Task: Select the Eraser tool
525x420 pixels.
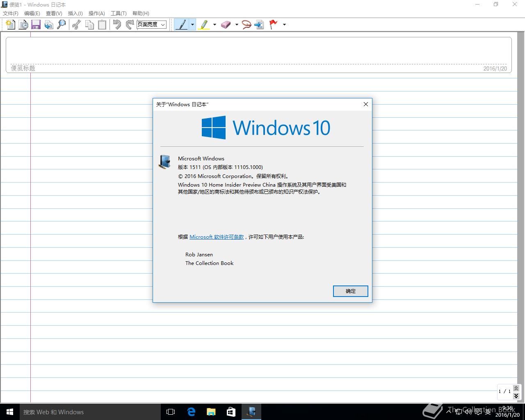Action: (x=226, y=25)
